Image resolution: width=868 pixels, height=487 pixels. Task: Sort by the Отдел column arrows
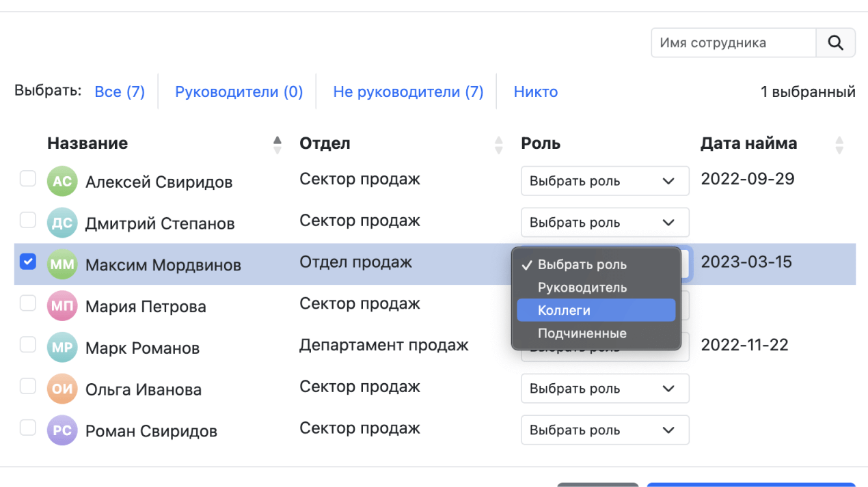[498, 144]
